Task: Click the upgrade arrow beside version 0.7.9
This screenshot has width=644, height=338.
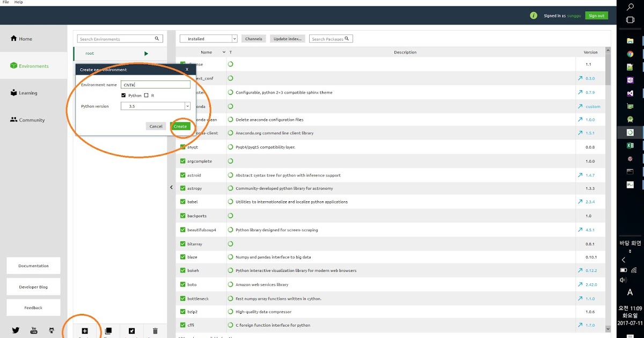Action: 580,92
